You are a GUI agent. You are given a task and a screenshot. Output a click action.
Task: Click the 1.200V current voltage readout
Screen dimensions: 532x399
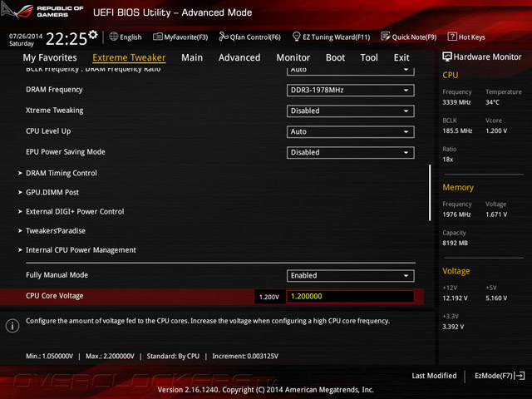tap(269, 297)
